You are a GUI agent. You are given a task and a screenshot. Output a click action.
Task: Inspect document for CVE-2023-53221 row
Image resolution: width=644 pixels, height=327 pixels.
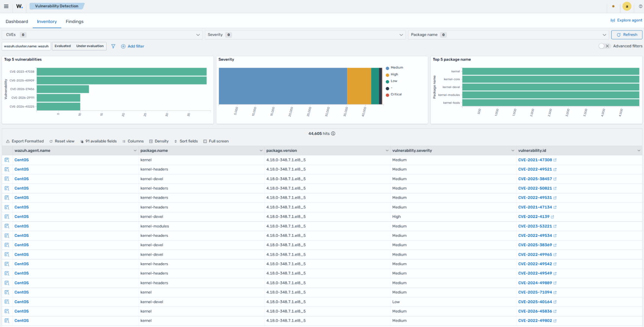coord(7,226)
